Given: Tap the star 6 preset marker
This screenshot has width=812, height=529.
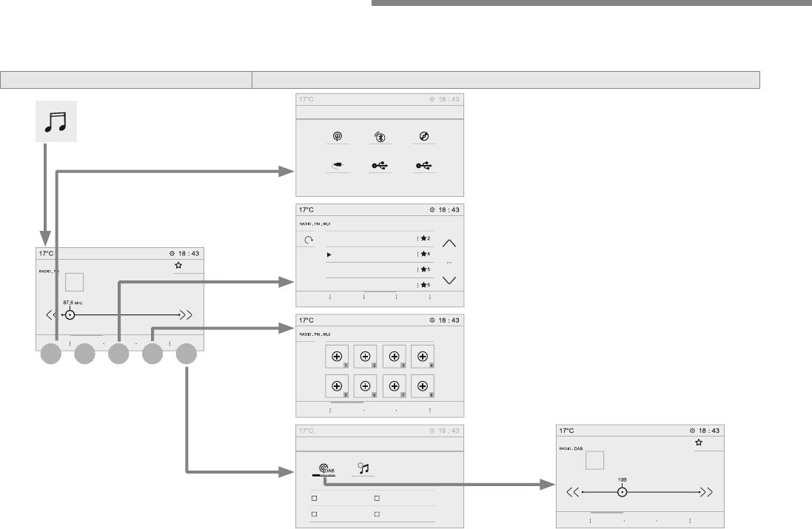Looking at the screenshot, I should [x=425, y=285].
